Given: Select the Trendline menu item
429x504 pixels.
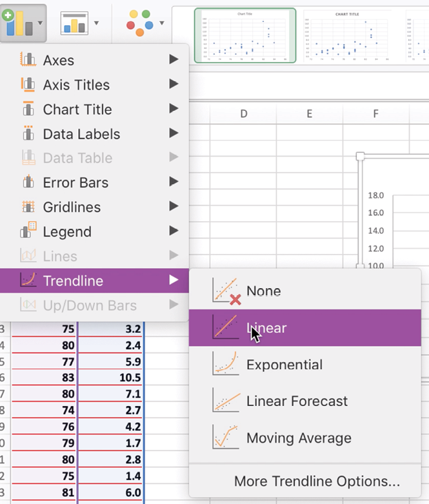Looking at the screenshot, I should pos(73,280).
